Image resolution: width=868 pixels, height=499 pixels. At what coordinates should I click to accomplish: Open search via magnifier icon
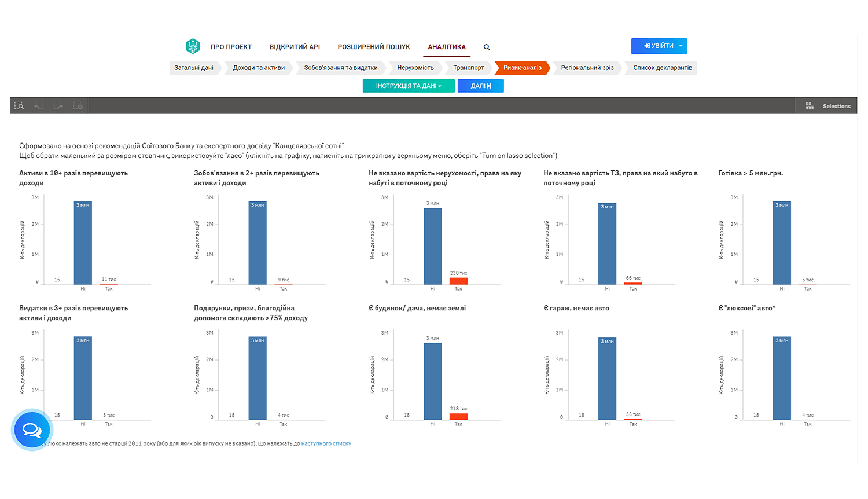(487, 47)
